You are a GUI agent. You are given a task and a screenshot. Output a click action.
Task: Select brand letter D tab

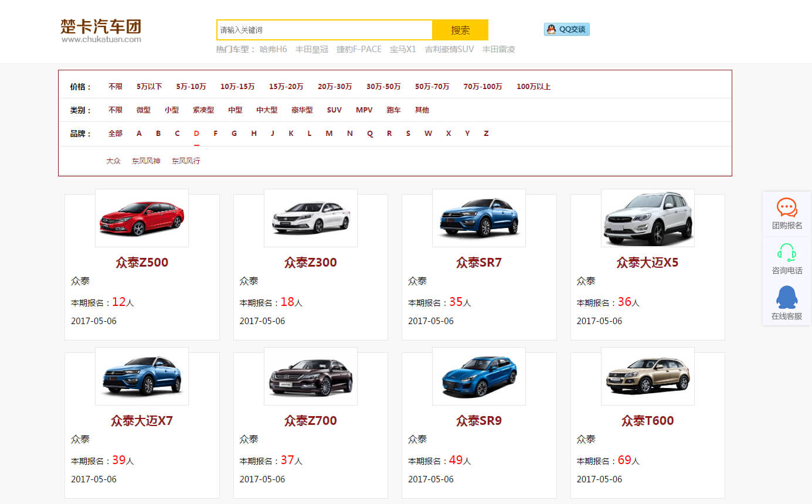pos(196,134)
